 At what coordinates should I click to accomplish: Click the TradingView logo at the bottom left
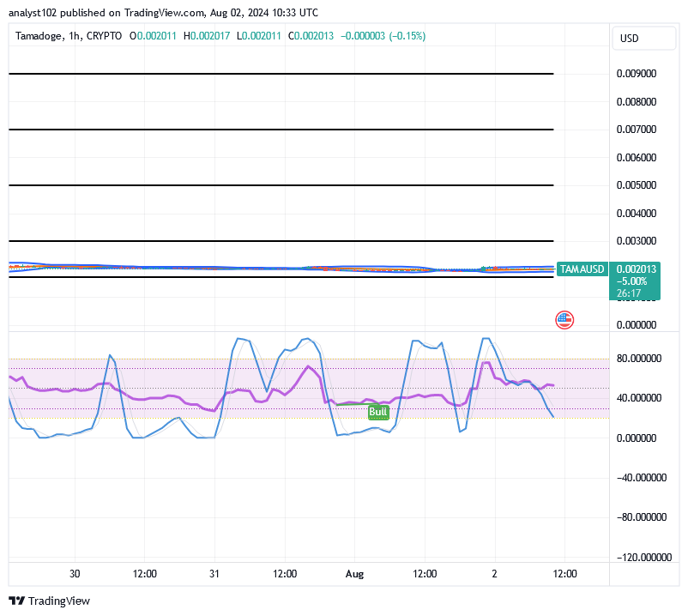pos(49,601)
